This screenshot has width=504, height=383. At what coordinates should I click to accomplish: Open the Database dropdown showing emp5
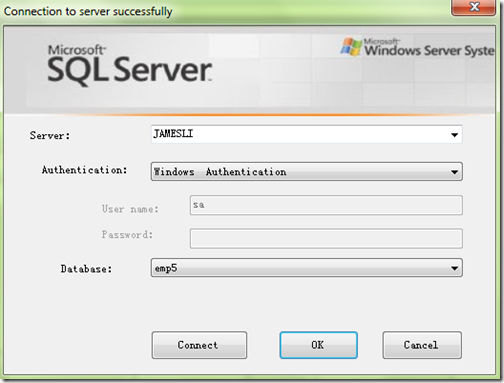tap(306, 268)
